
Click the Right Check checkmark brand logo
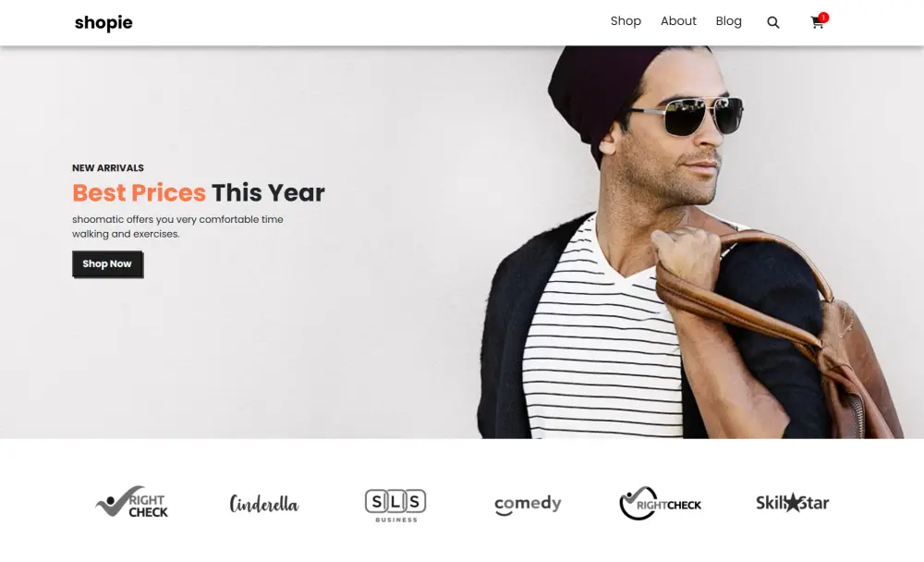click(131, 503)
